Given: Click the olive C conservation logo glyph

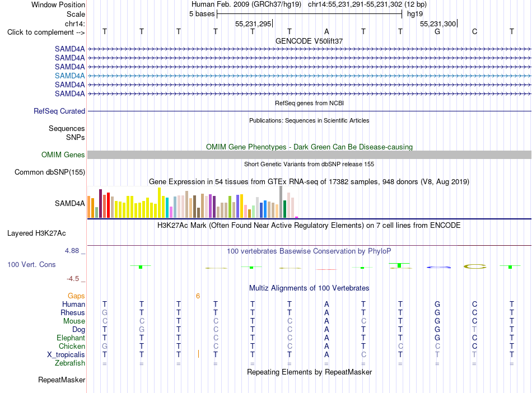Looking at the screenshot, I should point(475,267).
